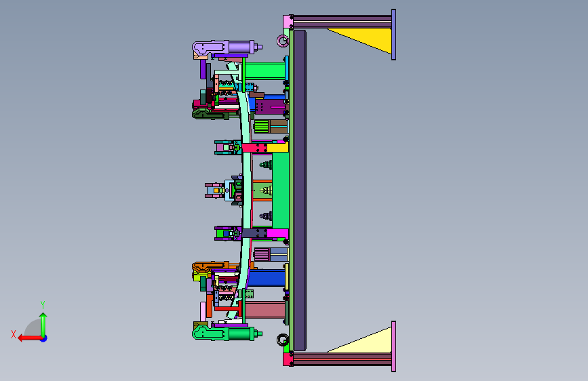Viewport: 588px width, 381px height.
Task: Select the dusty rose riser block
Action: 264,310
